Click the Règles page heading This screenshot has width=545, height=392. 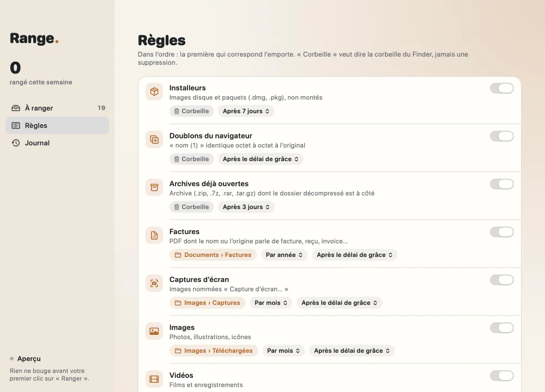coord(162,40)
